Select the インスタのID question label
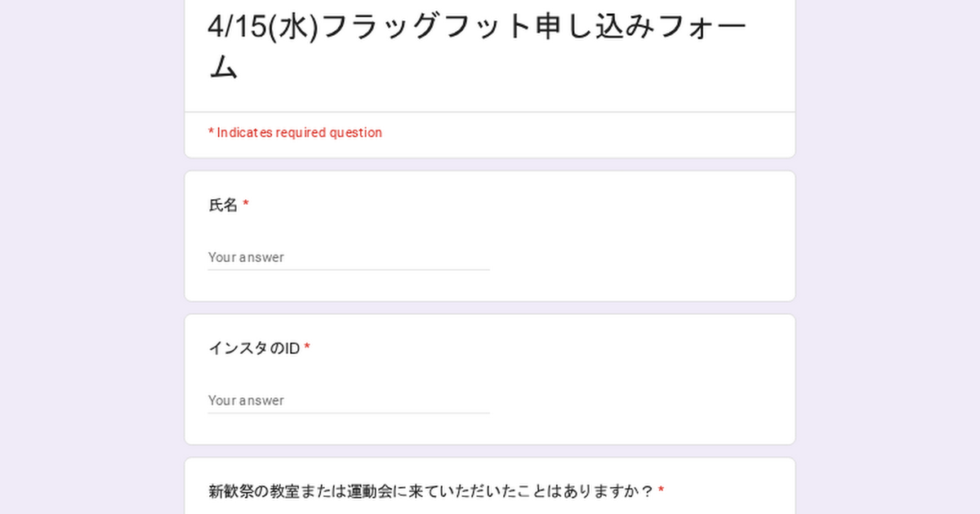The height and width of the screenshot is (514, 980). click(x=254, y=349)
